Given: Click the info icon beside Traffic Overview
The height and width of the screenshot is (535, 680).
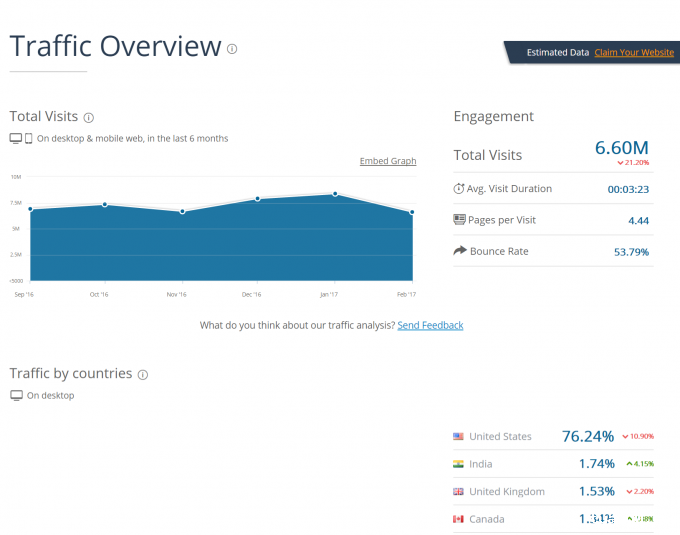Looking at the screenshot, I should pyautogui.click(x=232, y=48).
